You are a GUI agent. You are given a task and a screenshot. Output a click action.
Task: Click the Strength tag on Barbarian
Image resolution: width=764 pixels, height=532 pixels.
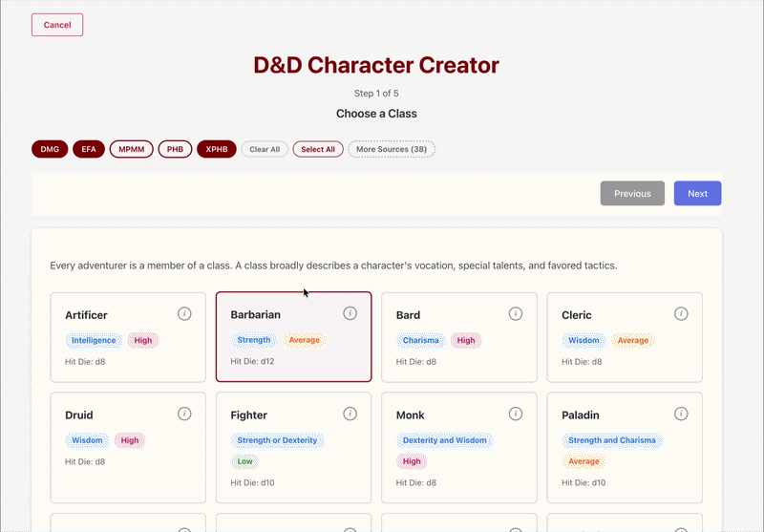tap(254, 340)
